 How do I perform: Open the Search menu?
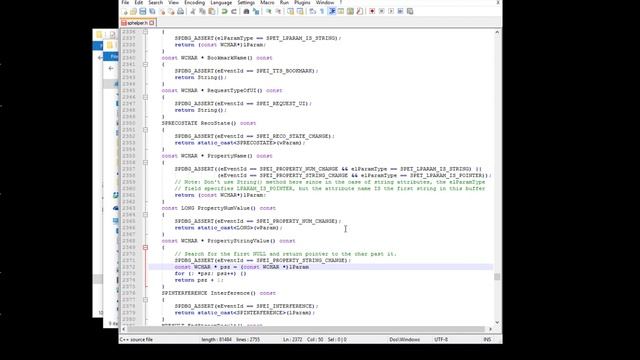[156, 2]
